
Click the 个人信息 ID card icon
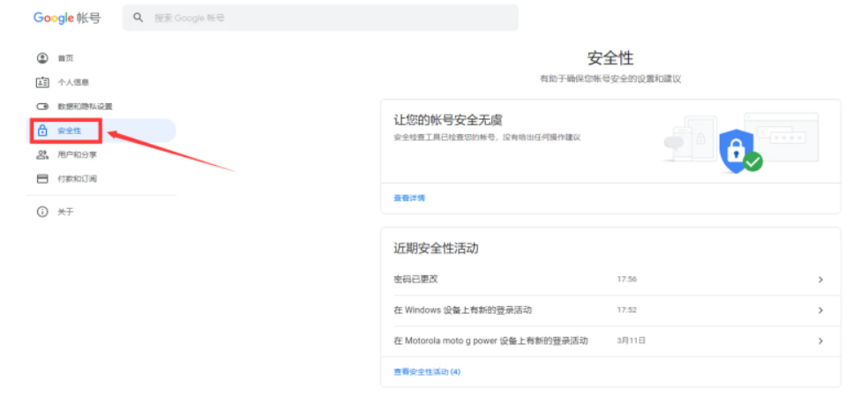click(42, 82)
